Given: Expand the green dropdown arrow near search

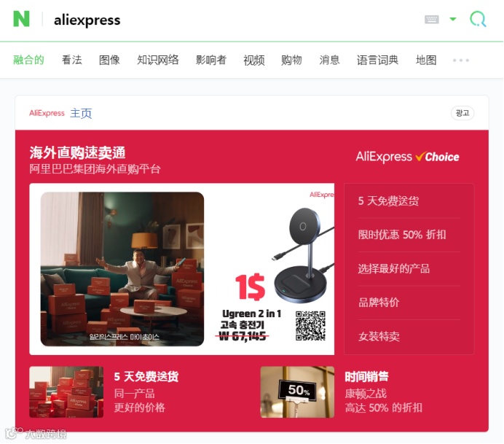Looking at the screenshot, I should click(x=453, y=19).
